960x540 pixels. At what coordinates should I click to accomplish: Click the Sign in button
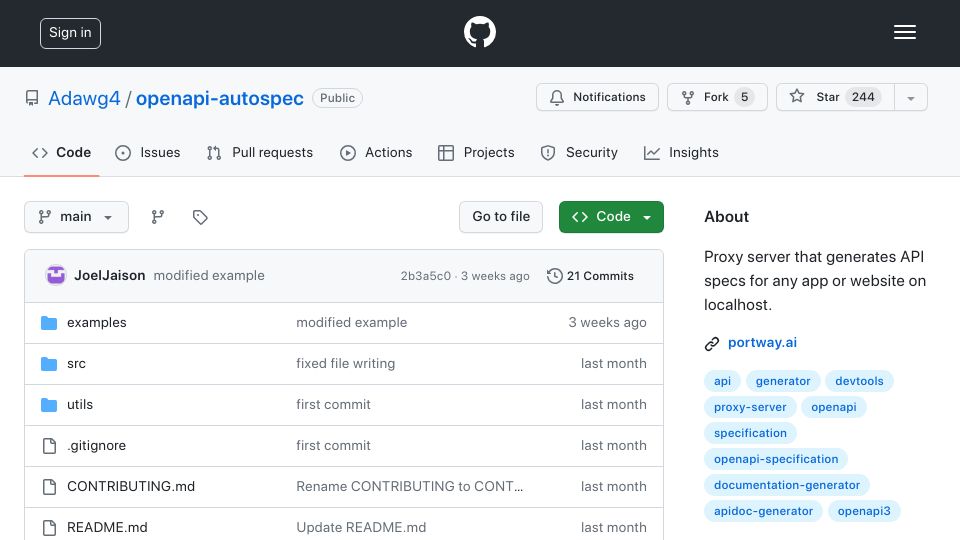70,33
